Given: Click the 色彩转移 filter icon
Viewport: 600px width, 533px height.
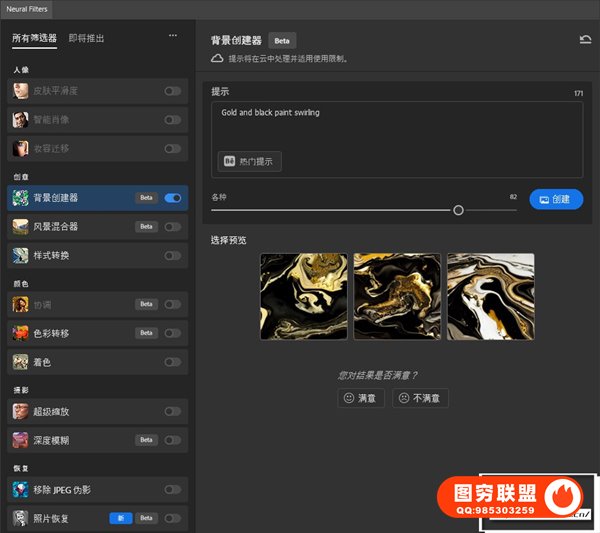Looking at the screenshot, I should pyautogui.click(x=20, y=333).
